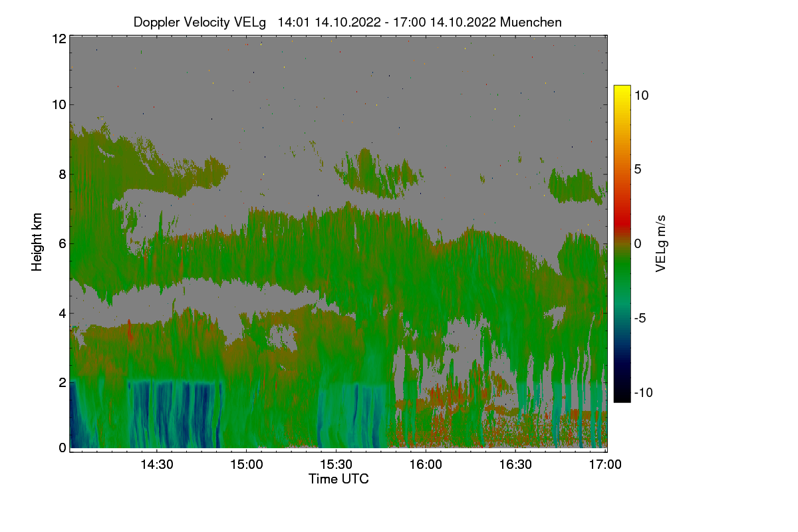Click the height axis tick label '8'
798x532 pixels.
tap(63, 175)
